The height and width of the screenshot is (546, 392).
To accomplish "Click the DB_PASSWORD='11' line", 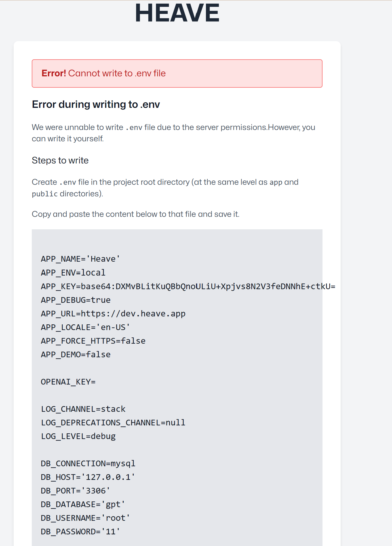I will coord(81,532).
